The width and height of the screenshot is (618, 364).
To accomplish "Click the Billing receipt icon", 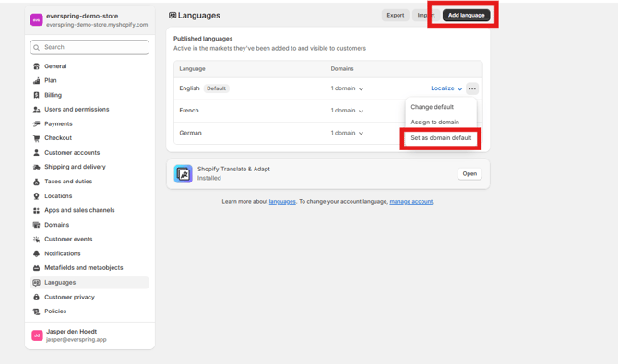I will (36, 95).
